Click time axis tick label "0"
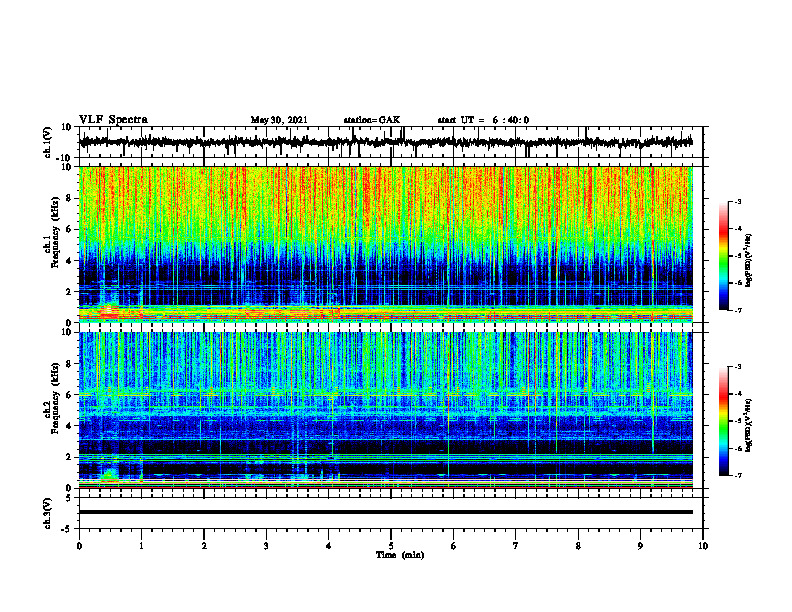This screenshot has width=792, height=612. coord(79,546)
